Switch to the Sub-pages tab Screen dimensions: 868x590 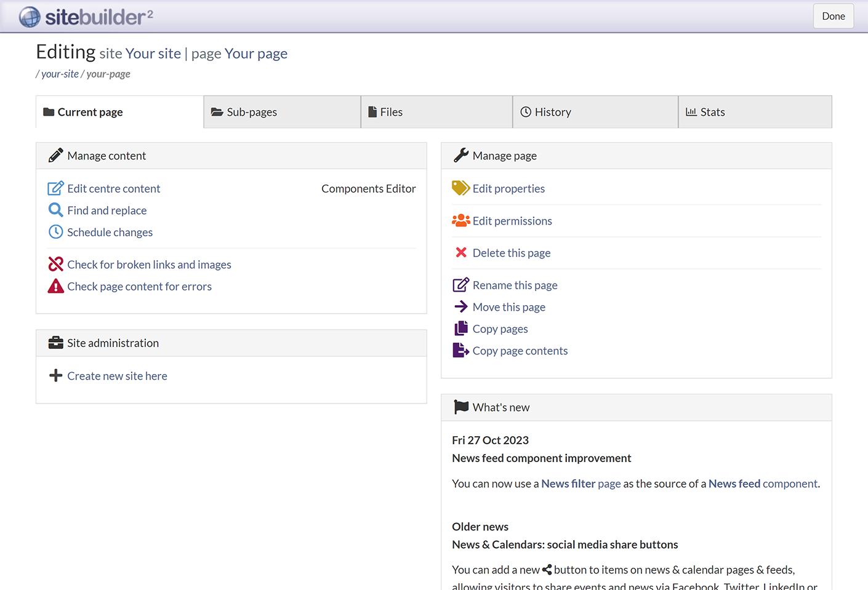(252, 112)
